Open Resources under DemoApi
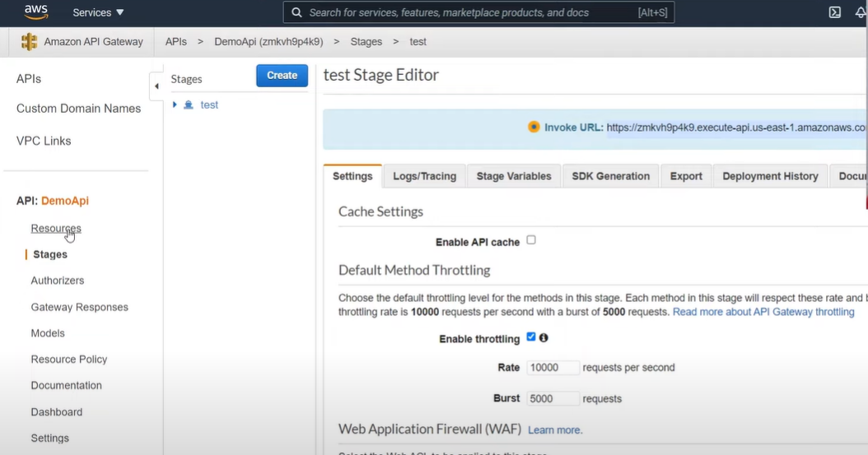The width and height of the screenshot is (868, 455). coord(56,228)
